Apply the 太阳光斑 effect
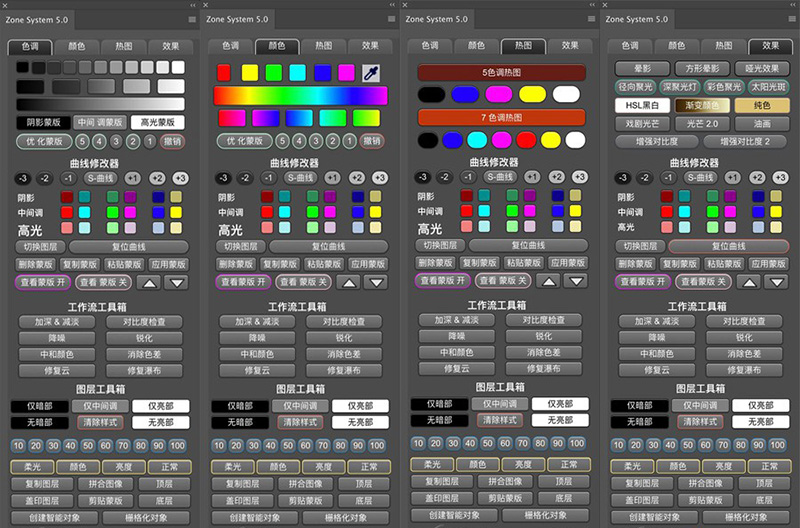 769,87
